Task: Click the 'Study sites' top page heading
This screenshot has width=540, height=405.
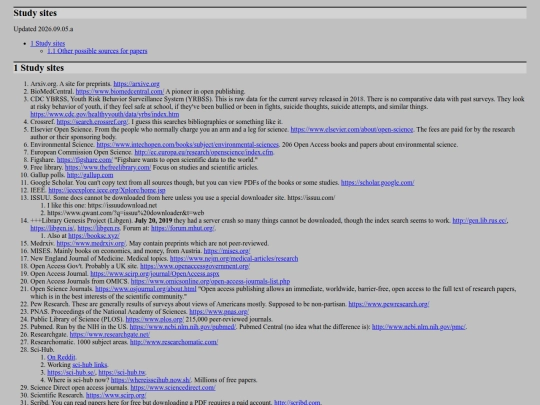Action: pyautogui.click(x=35, y=13)
